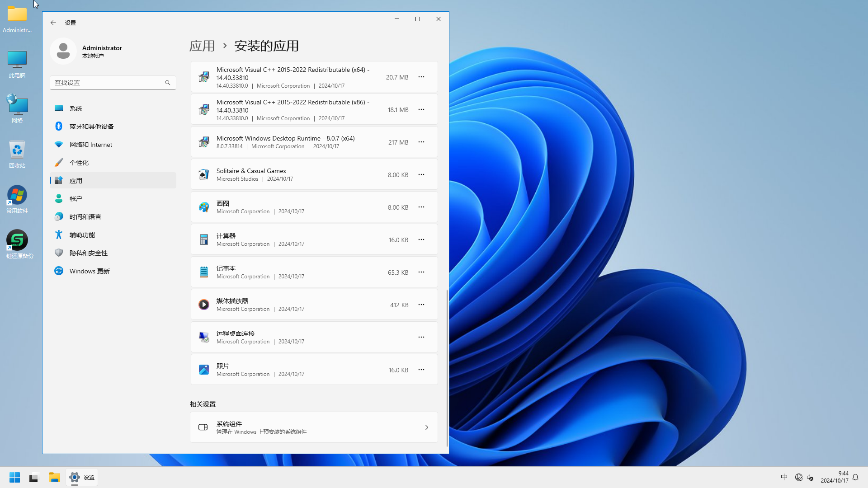The height and width of the screenshot is (488, 868).
Task: Click the chevron on 系统组件 row
Action: pos(427,427)
